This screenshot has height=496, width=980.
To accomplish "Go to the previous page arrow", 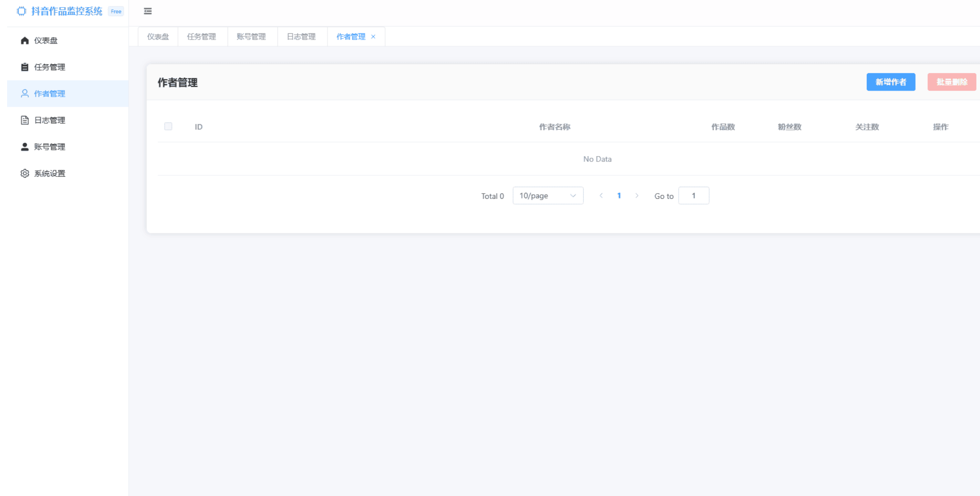I will click(x=601, y=196).
